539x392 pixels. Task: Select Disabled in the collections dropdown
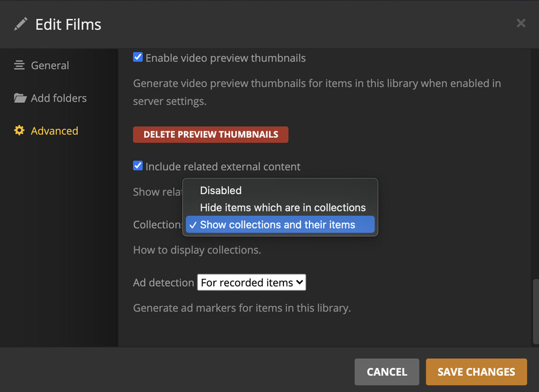coord(220,190)
